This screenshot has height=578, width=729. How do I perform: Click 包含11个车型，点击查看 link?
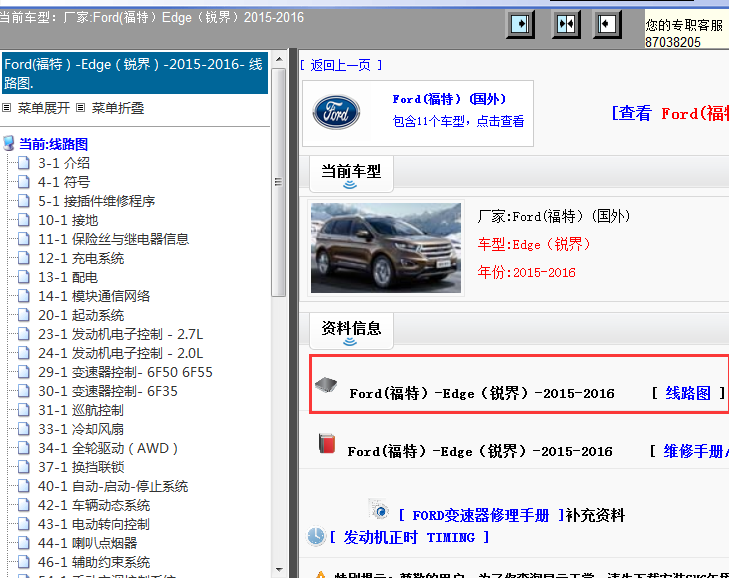coord(458,121)
